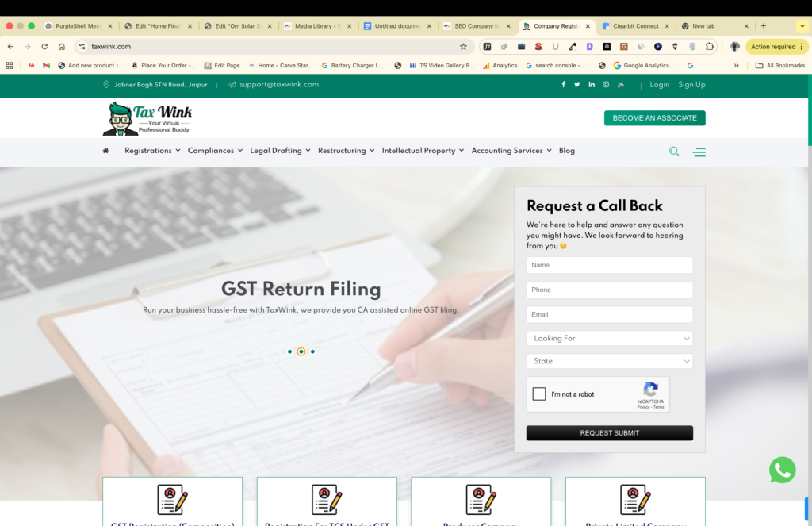Click the Instagram icon in top bar
This screenshot has width=812, height=526.
tap(606, 85)
